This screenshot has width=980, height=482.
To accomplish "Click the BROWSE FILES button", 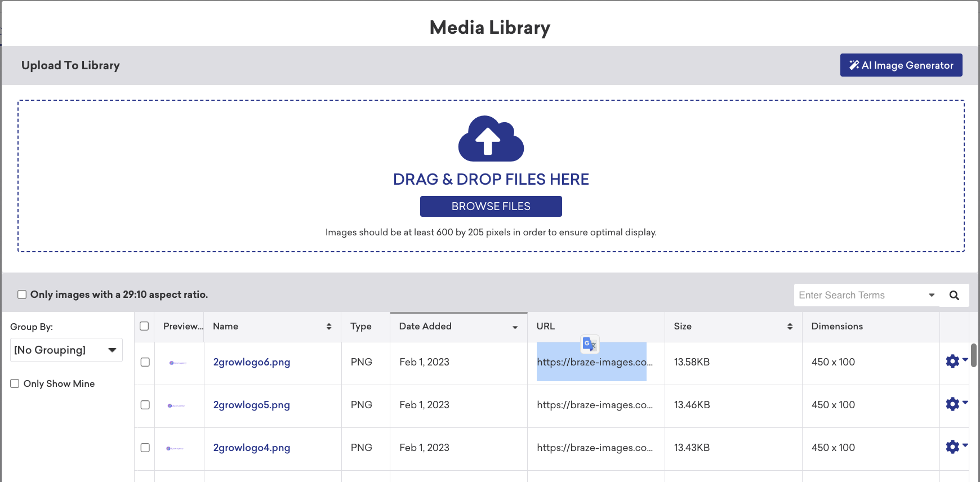I will tap(491, 207).
